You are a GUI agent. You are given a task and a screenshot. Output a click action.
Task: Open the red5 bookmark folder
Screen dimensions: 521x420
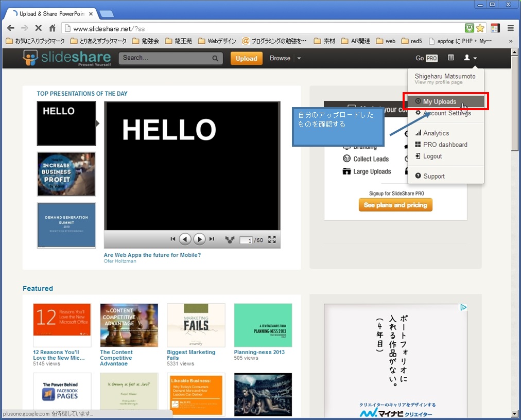click(x=412, y=41)
